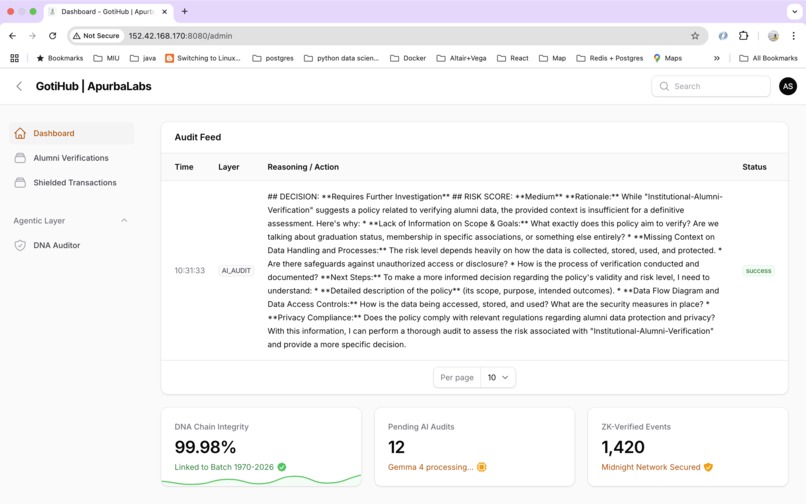Show more bookmarks with double chevron
Image resolution: width=806 pixels, height=504 pixels.
717,58
